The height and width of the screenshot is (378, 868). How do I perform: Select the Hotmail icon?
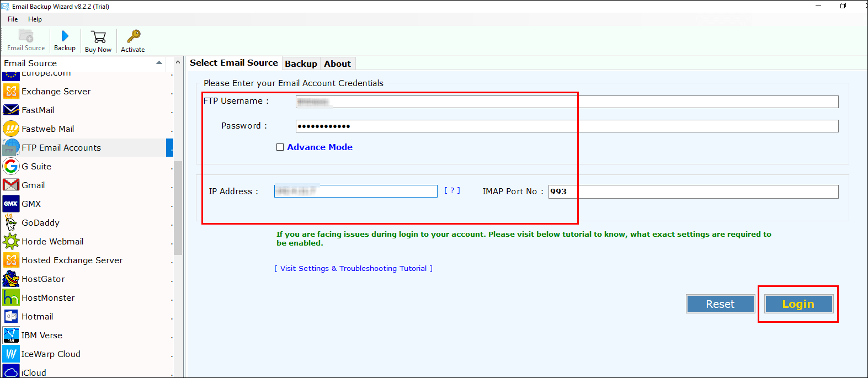(11, 316)
